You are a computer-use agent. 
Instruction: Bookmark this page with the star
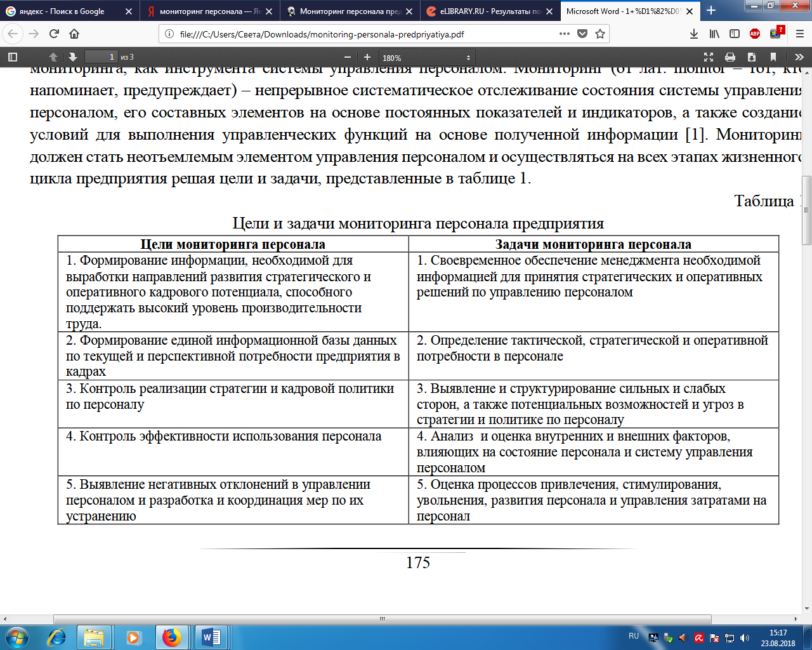tap(600, 34)
